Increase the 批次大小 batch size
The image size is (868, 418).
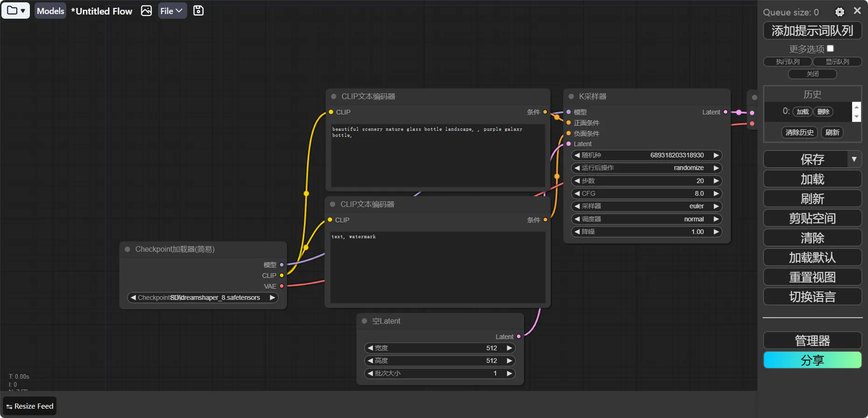pyautogui.click(x=510, y=373)
